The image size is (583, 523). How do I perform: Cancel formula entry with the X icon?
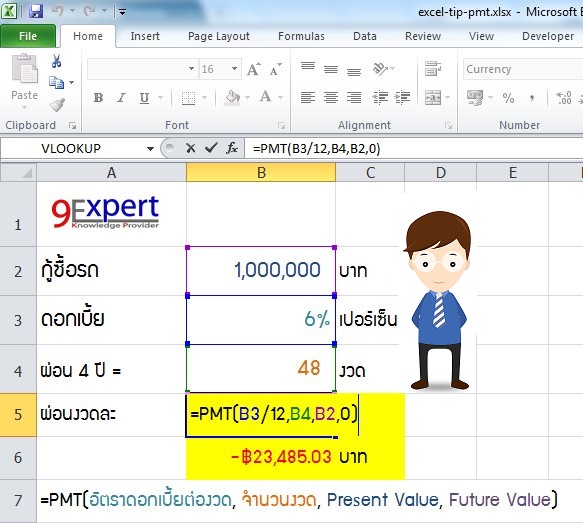tap(190, 148)
